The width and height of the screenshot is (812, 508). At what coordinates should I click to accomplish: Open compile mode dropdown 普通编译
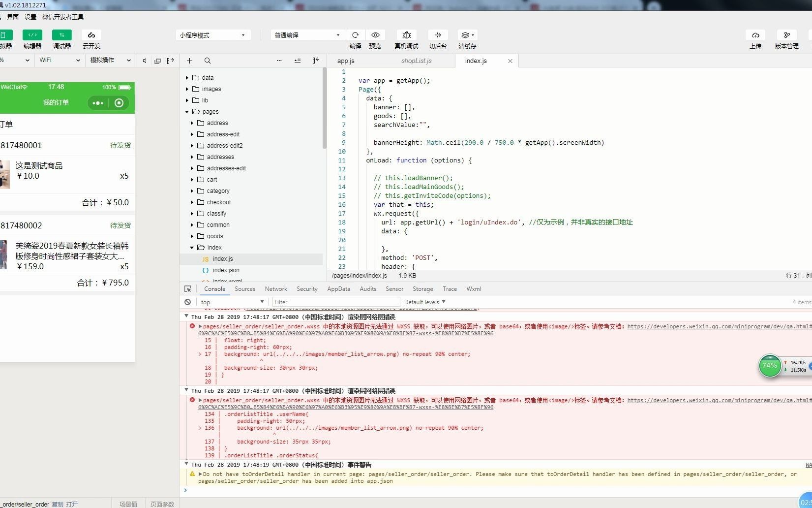308,35
